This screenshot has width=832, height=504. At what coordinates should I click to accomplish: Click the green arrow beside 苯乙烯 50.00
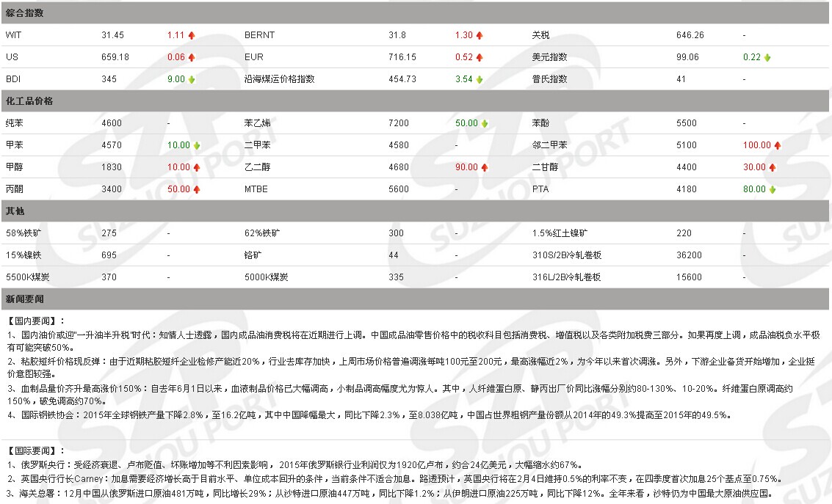tap(485, 123)
